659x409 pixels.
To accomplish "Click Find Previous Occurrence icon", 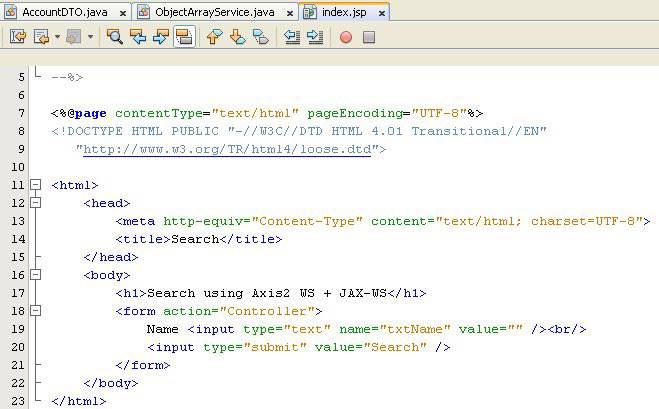I will pos(138,37).
